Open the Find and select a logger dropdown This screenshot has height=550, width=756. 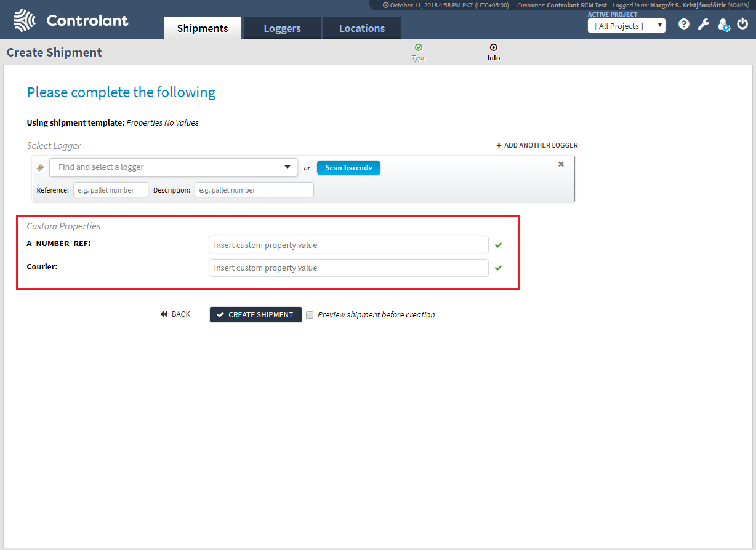tap(174, 167)
